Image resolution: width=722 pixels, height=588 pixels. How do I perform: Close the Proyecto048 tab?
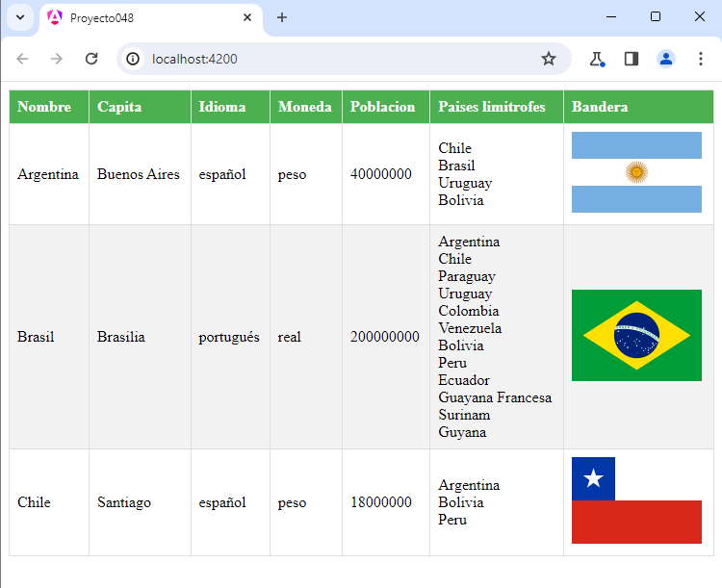247,17
